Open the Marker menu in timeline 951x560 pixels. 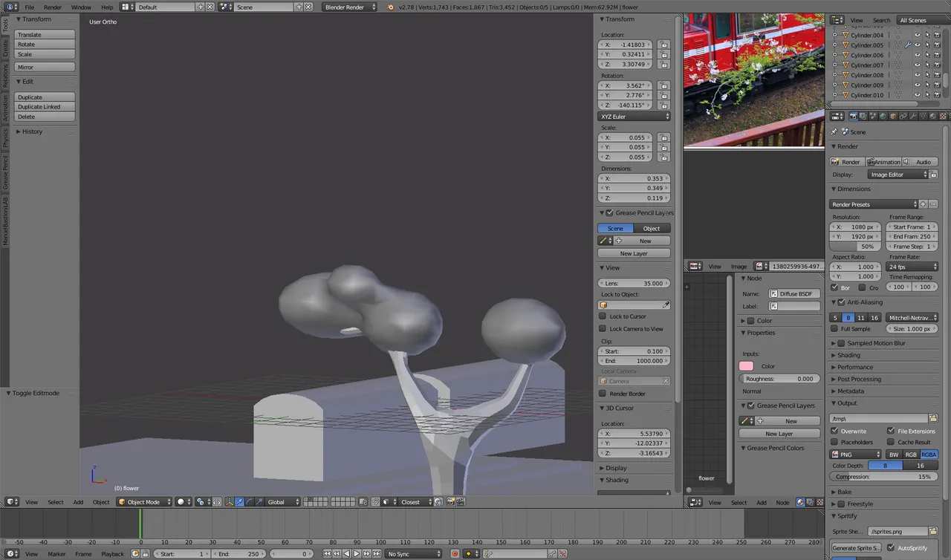(x=56, y=554)
